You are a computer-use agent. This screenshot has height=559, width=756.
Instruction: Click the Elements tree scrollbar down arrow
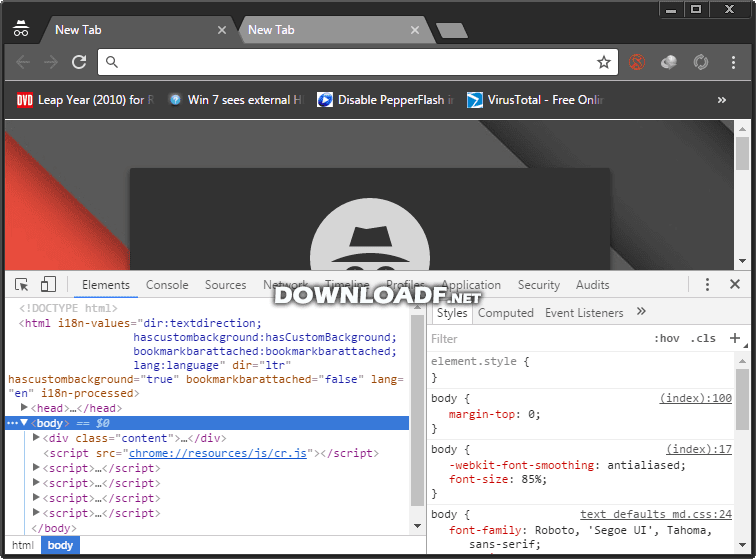(x=418, y=526)
